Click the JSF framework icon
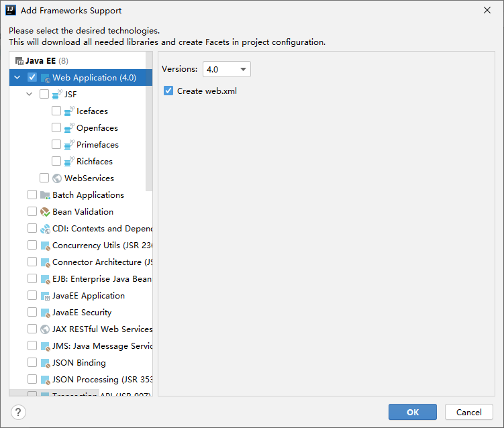 coord(58,95)
